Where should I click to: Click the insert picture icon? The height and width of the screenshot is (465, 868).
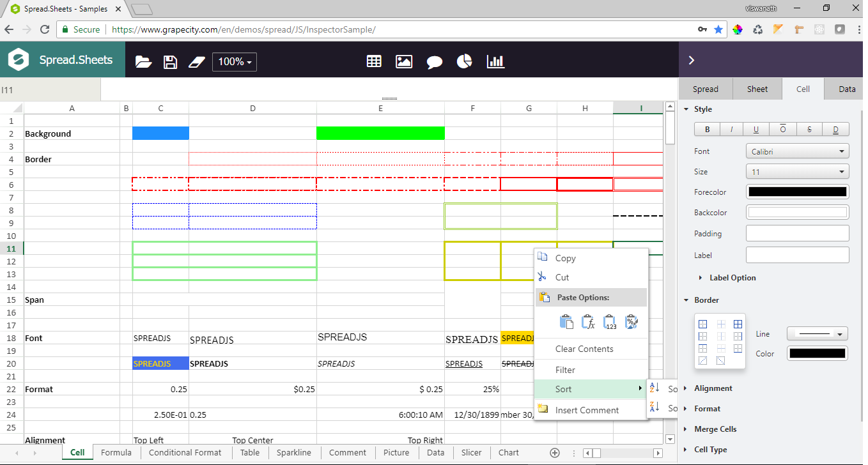click(x=404, y=61)
